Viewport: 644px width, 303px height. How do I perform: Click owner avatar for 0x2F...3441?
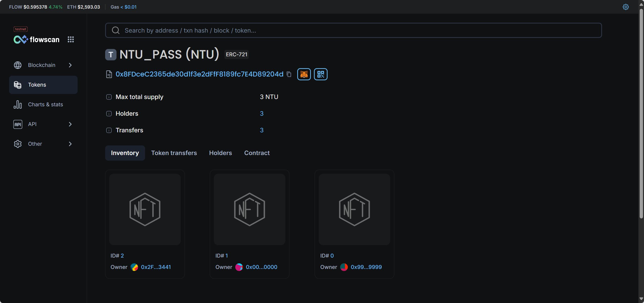134,267
